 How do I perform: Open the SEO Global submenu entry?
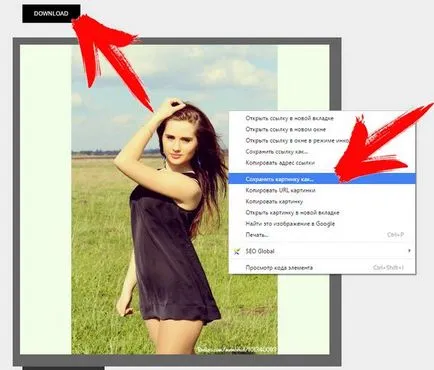(x=322, y=251)
